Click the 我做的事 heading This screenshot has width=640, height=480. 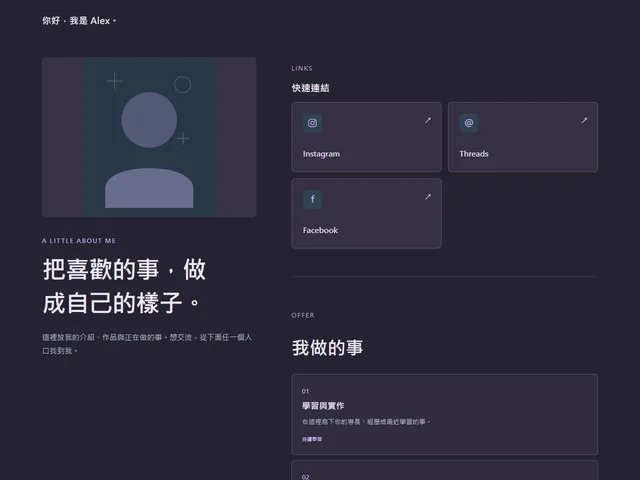point(327,348)
